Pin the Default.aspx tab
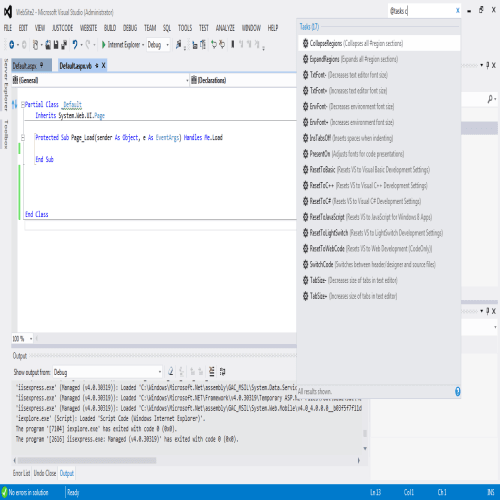Viewport: 500px width, 500px height. click(x=41, y=65)
